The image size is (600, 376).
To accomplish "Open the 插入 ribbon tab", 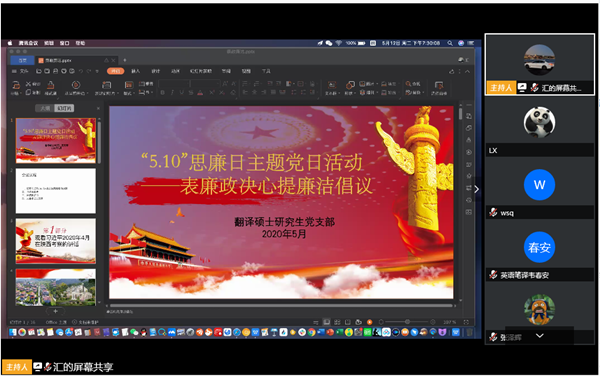I will pos(135,71).
